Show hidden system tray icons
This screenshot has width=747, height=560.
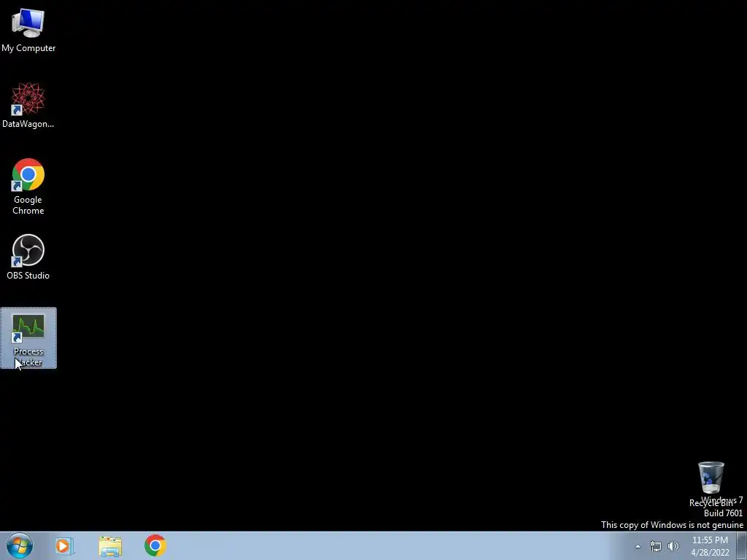[x=638, y=546]
